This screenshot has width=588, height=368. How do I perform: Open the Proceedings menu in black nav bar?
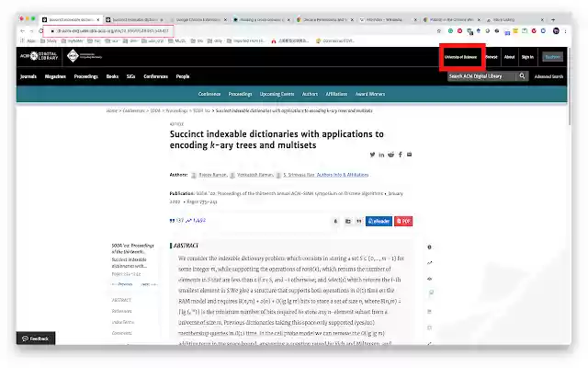(x=85, y=76)
